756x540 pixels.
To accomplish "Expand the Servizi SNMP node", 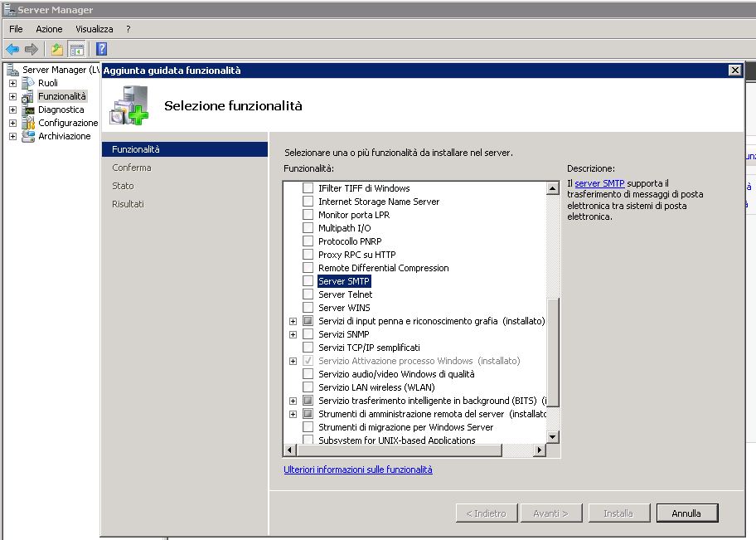I will click(293, 334).
